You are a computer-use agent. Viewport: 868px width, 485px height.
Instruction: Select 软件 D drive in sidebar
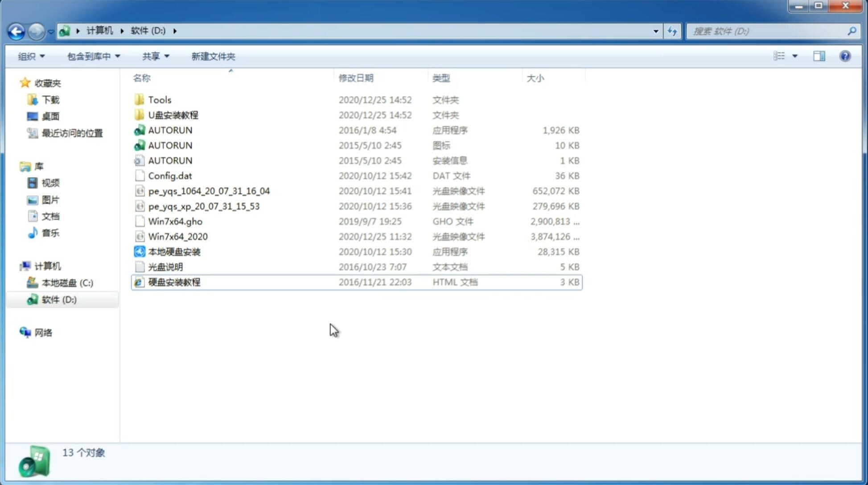tap(59, 299)
